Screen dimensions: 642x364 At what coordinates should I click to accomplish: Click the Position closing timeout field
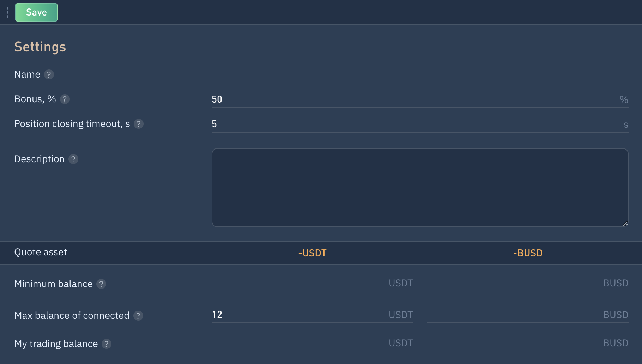click(x=413, y=124)
